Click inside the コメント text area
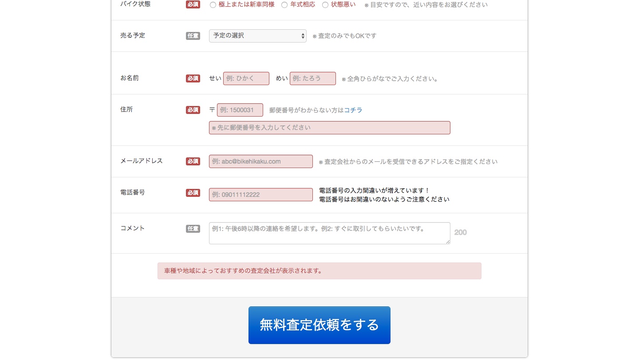This screenshot has width=639, height=364. coord(329,233)
